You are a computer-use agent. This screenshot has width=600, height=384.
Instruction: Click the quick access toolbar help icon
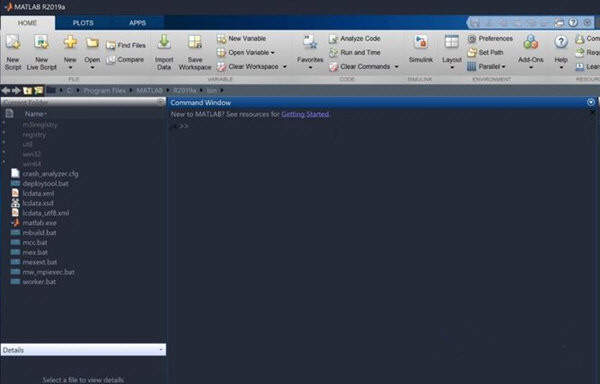[573, 23]
